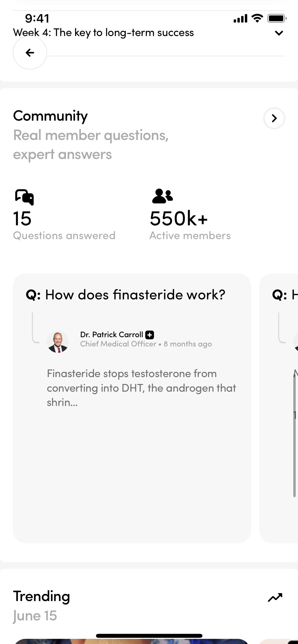Tap Dr. Patrick Carroll's verified badge
298x644 pixels.
coord(149,335)
